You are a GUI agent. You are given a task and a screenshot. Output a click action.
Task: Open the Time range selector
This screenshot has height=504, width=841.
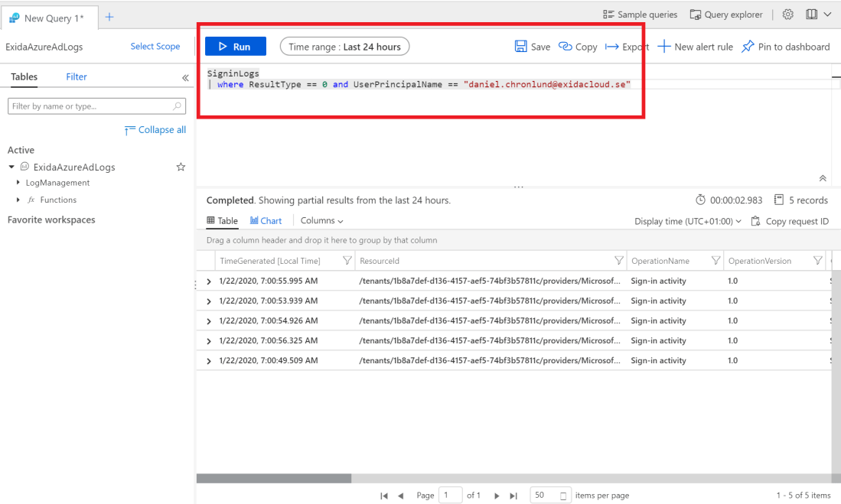[x=344, y=47]
